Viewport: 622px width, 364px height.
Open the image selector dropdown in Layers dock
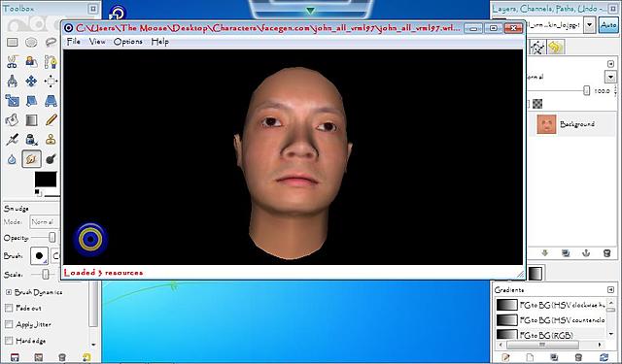pos(590,25)
